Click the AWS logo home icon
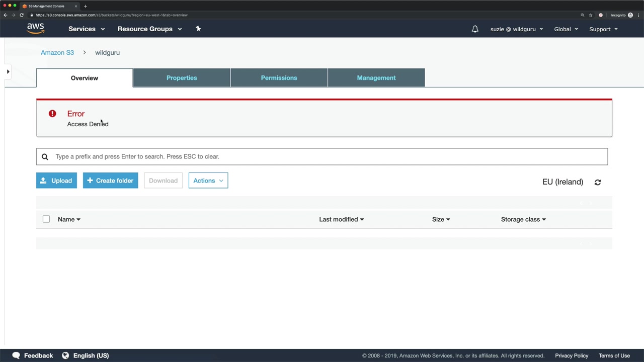This screenshot has width=644, height=362. (36, 29)
